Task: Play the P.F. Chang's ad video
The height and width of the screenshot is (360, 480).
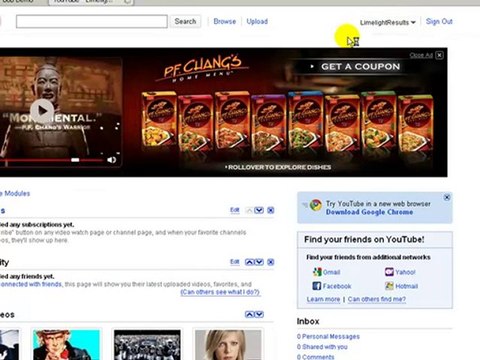Action: [42, 111]
